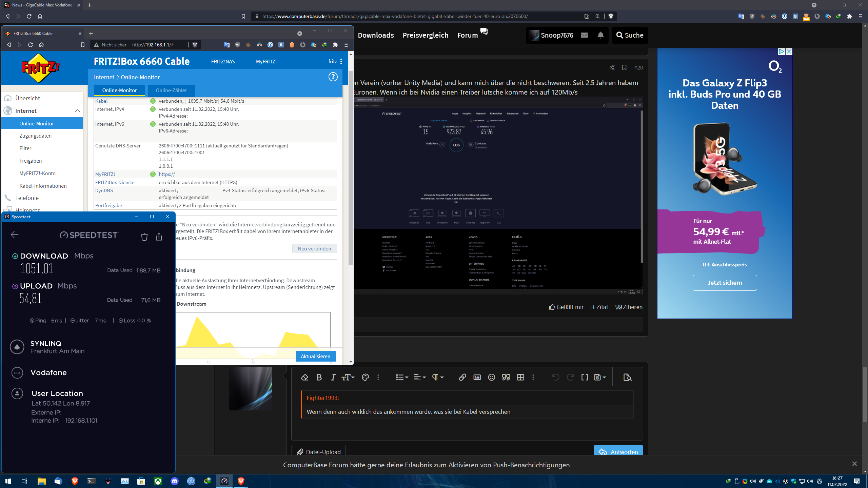Switch to the Online-Zähler tab

click(171, 90)
